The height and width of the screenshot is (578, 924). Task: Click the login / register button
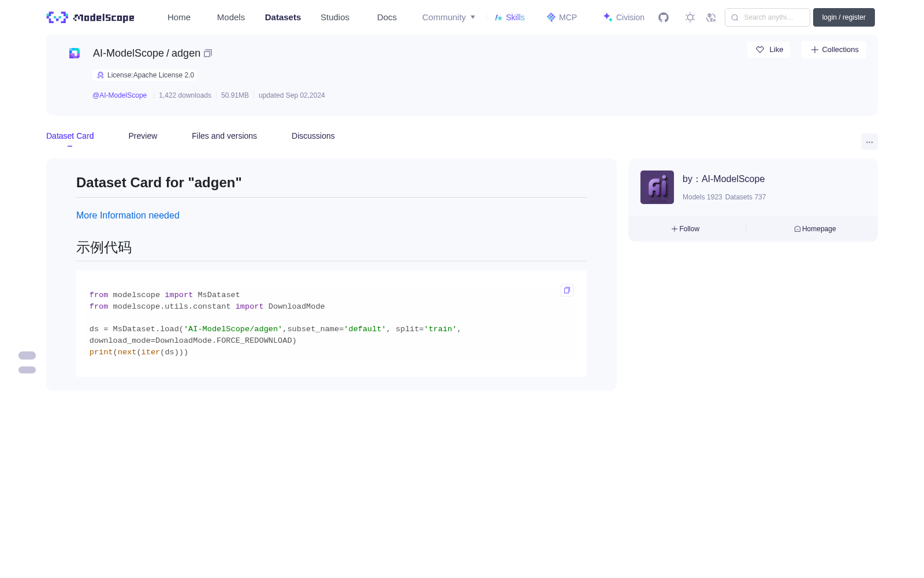pos(844,17)
